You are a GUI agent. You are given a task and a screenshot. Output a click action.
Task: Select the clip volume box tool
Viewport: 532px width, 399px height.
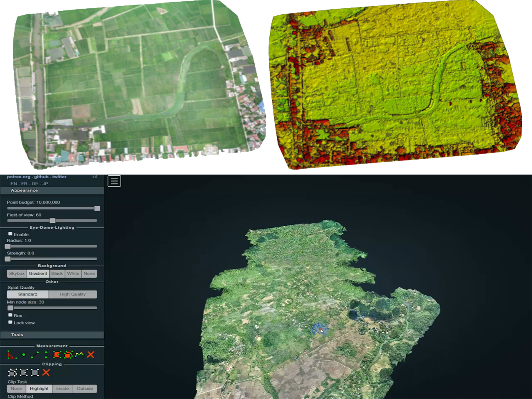(x=12, y=372)
